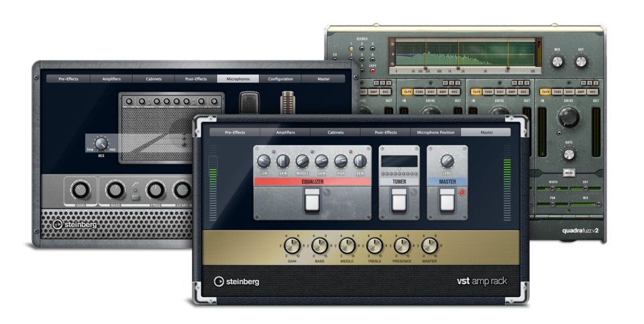644x324 pixels.
Task: Click the WIDTH slider in Quadrafuzz
Action: pos(553,188)
